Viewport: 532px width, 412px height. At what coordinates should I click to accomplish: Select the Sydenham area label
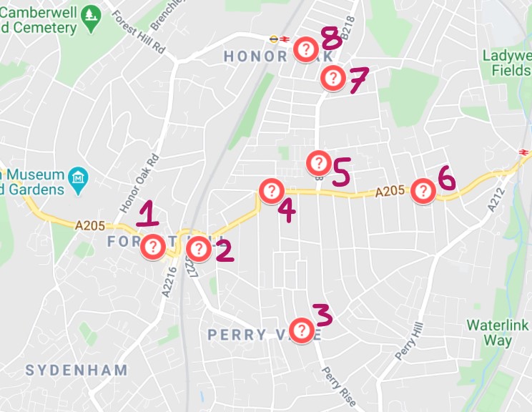point(77,370)
